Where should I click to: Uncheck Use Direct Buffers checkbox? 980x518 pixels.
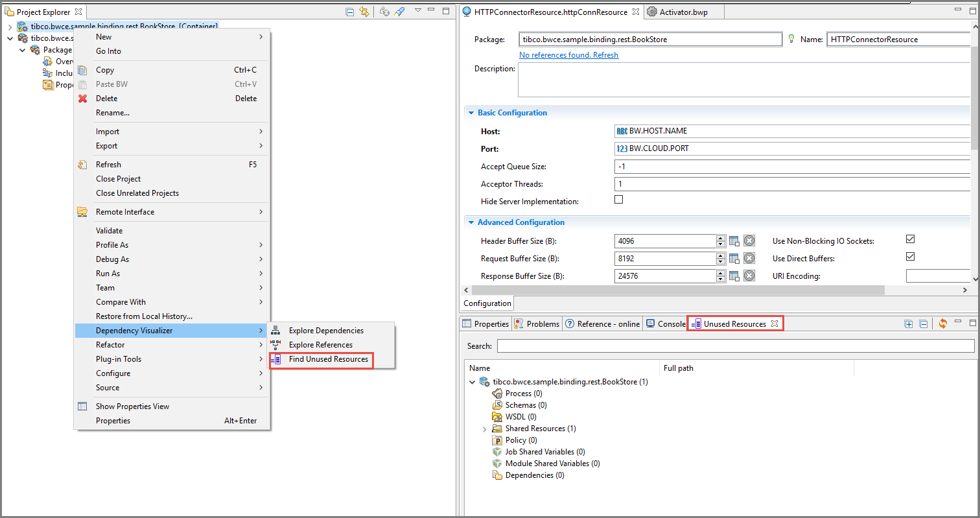pyautogui.click(x=910, y=257)
